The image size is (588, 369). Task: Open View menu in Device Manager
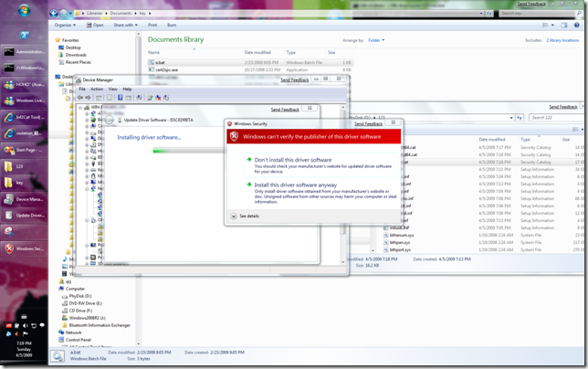[x=113, y=90]
